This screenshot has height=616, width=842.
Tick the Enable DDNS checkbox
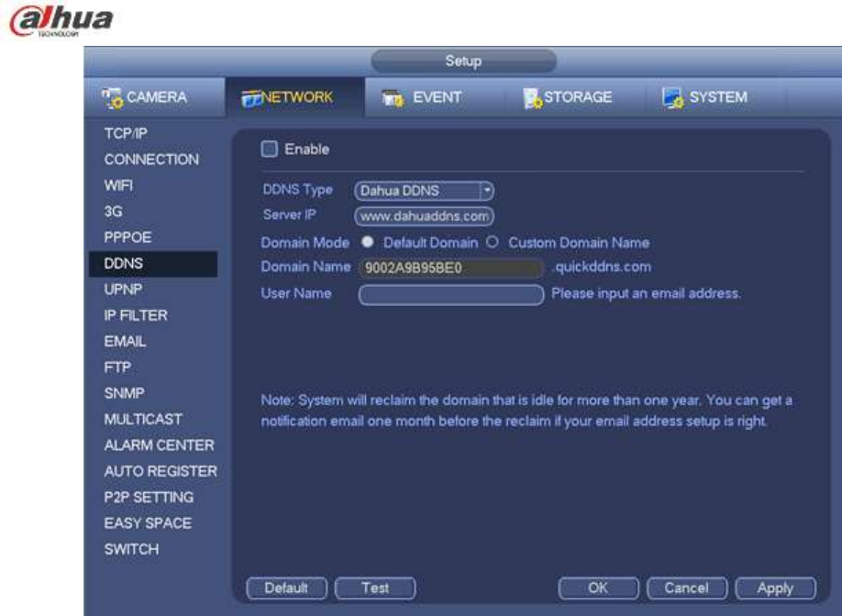pos(269,149)
